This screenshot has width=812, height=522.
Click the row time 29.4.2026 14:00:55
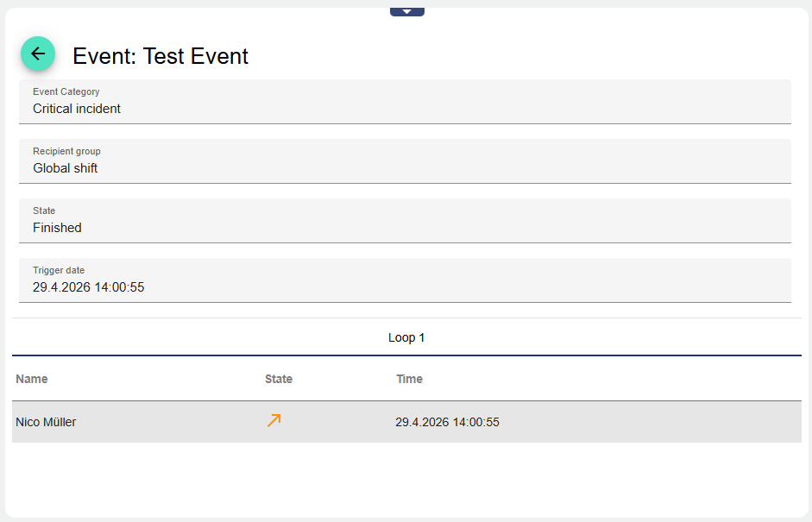click(x=448, y=422)
